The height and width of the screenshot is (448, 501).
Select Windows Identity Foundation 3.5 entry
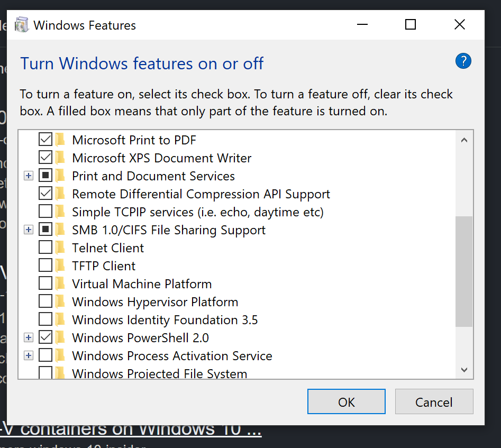165,320
